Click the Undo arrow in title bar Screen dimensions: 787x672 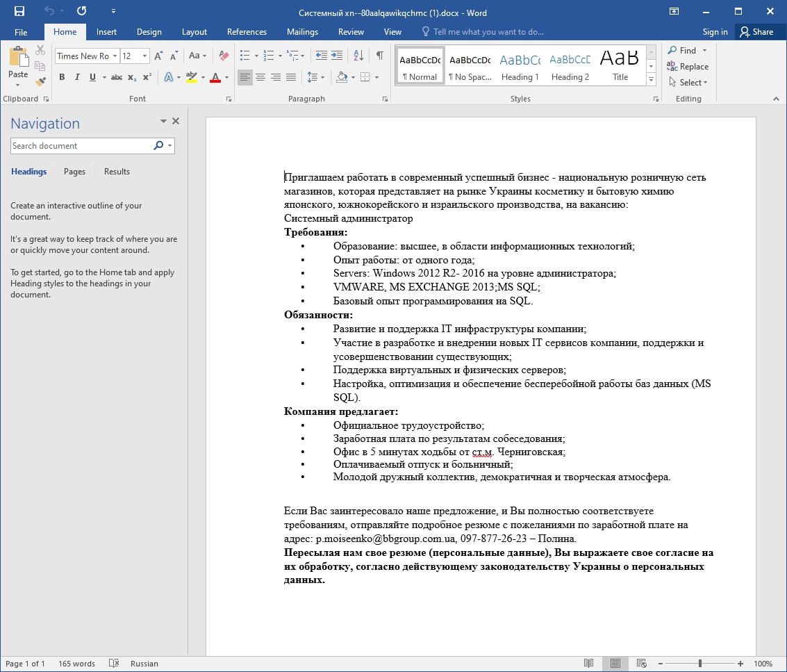point(49,10)
